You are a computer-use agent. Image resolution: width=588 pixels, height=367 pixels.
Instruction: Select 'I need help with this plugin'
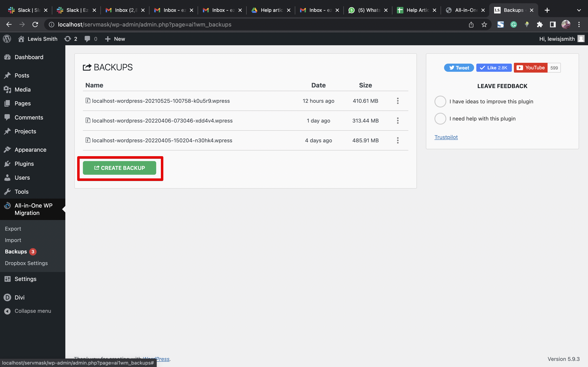tap(440, 119)
